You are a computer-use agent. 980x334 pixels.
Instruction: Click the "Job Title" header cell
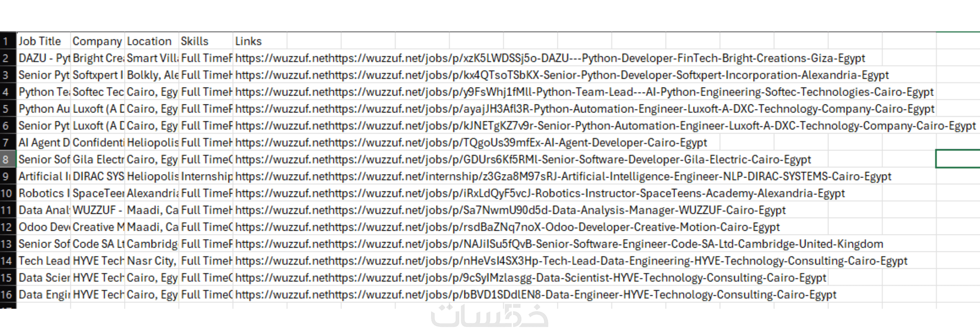pos(43,41)
